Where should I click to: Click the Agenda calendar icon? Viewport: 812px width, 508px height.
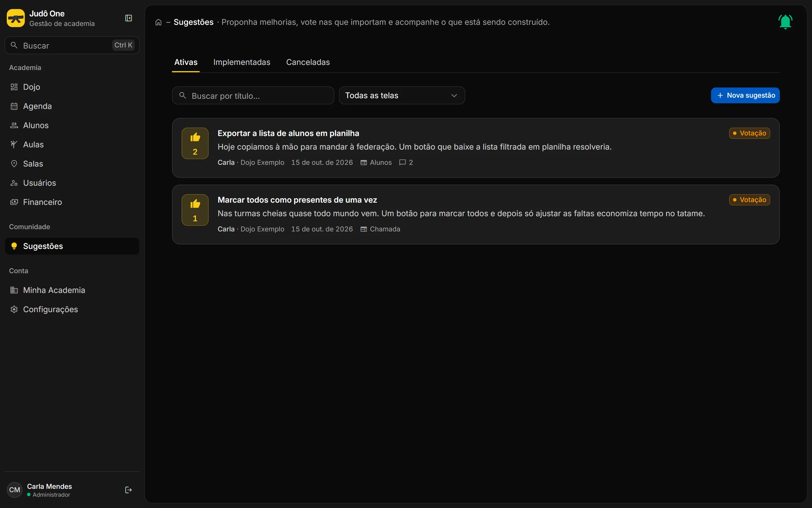pos(14,106)
